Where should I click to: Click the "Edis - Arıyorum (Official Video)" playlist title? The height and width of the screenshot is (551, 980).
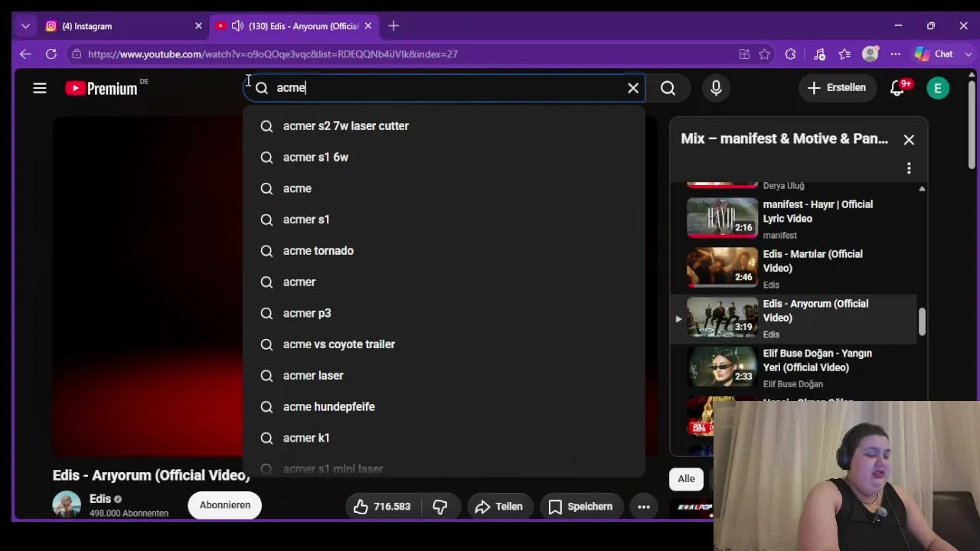click(x=815, y=311)
